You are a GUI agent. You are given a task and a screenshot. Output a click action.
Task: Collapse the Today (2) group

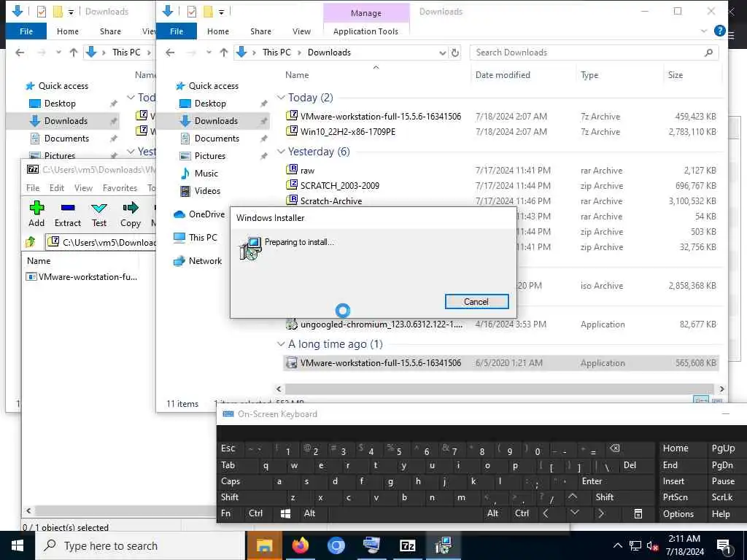[281, 97]
